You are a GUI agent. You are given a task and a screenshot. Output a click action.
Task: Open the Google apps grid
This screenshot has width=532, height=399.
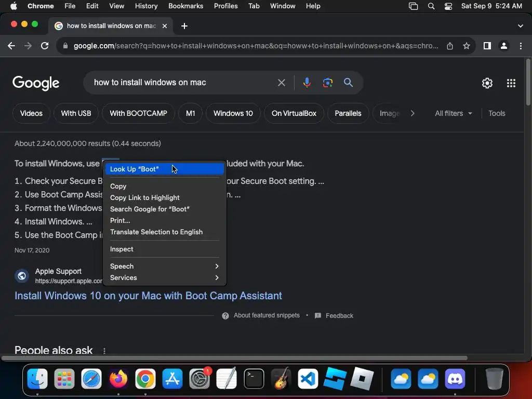pos(511,83)
